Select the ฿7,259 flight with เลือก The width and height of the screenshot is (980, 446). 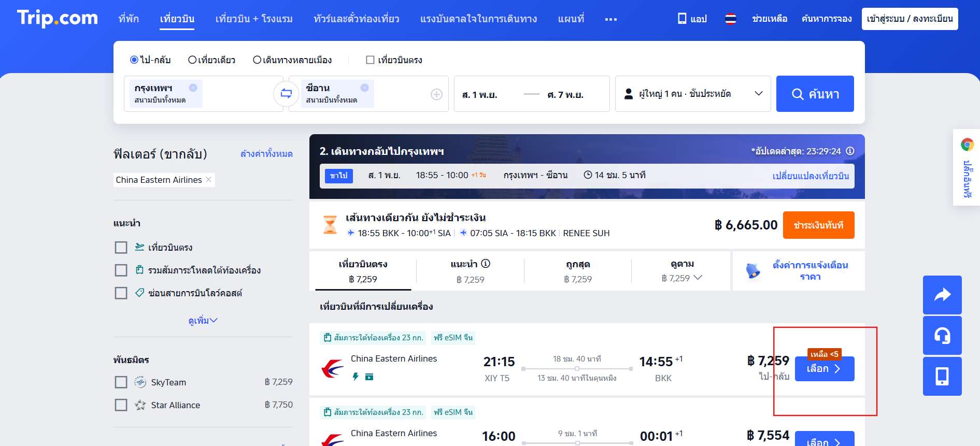point(825,369)
